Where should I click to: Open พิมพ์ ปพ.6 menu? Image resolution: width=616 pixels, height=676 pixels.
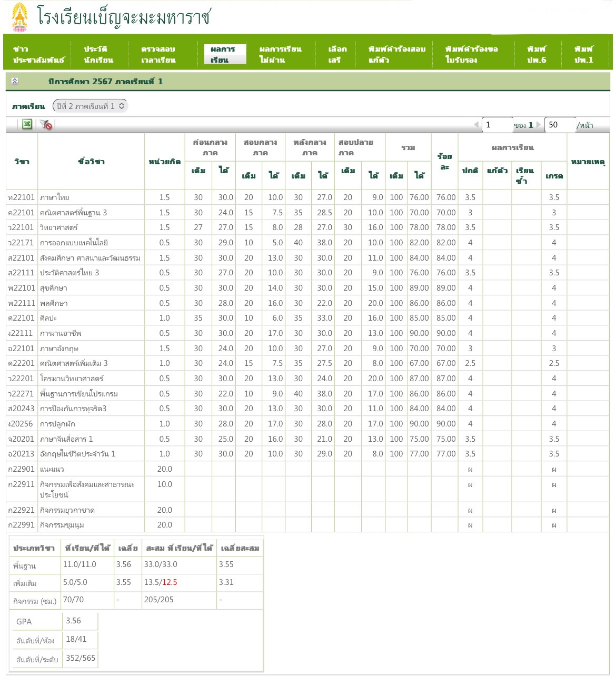click(x=536, y=54)
